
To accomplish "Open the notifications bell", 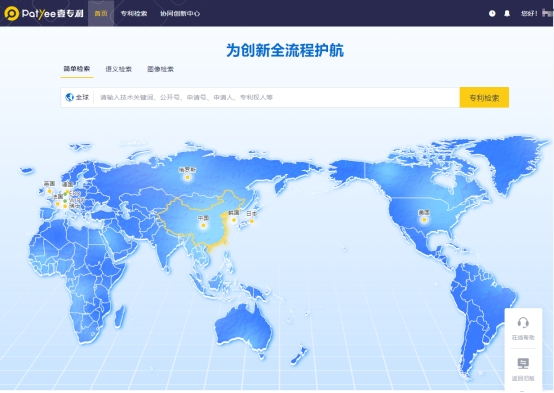I will 507,13.
